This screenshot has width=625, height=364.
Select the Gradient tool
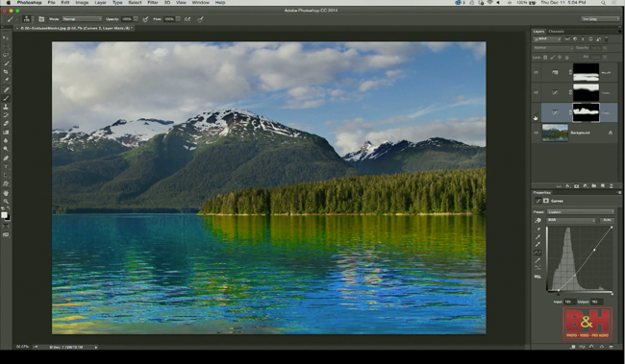pyautogui.click(x=6, y=133)
